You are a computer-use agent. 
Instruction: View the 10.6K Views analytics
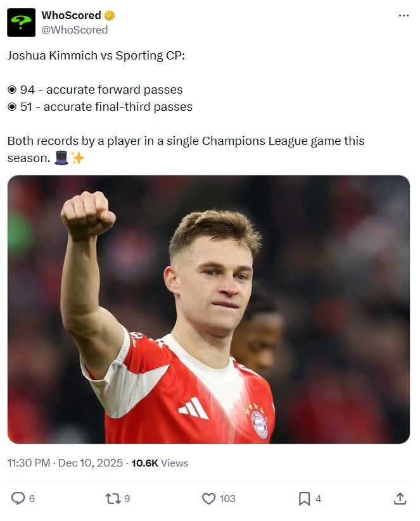(160, 463)
